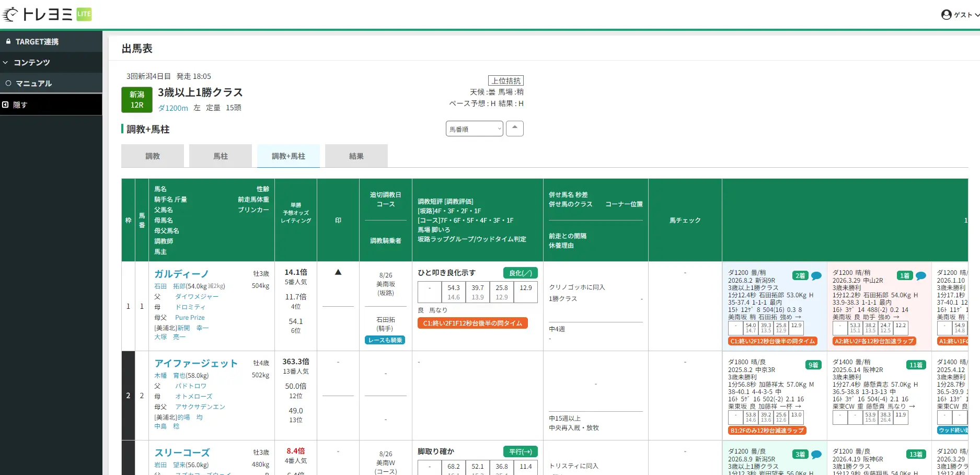Open comment bubble next to 2着 result
The image size is (980, 475).
pyautogui.click(x=816, y=276)
